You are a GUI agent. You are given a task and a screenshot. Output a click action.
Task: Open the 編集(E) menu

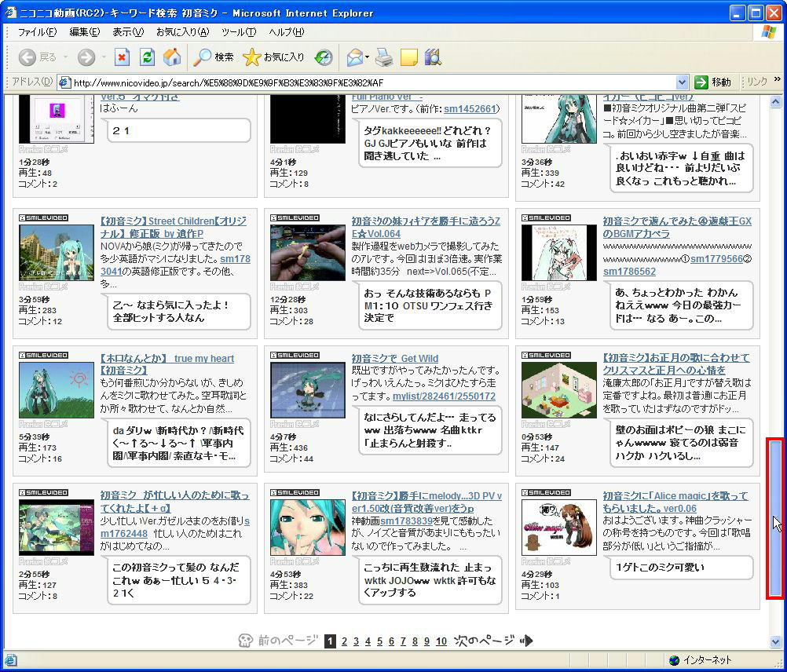(85, 32)
